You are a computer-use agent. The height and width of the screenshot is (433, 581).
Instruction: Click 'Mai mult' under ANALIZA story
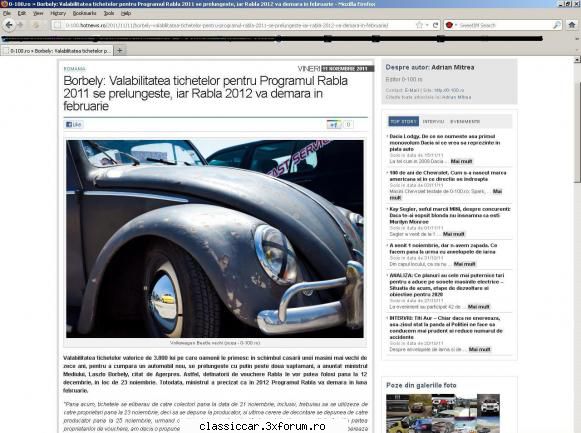pyautogui.click(x=478, y=307)
